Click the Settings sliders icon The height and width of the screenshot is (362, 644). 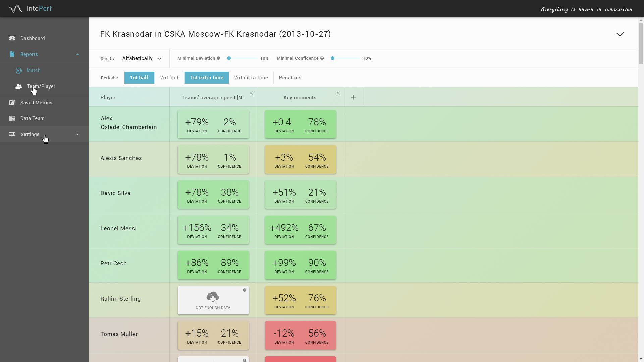[x=12, y=134]
